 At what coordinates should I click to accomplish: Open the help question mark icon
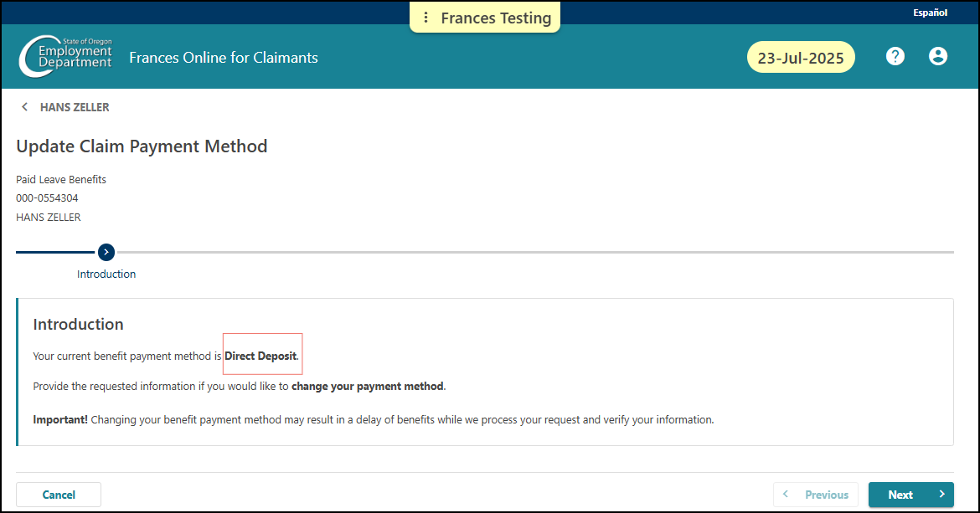point(895,57)
